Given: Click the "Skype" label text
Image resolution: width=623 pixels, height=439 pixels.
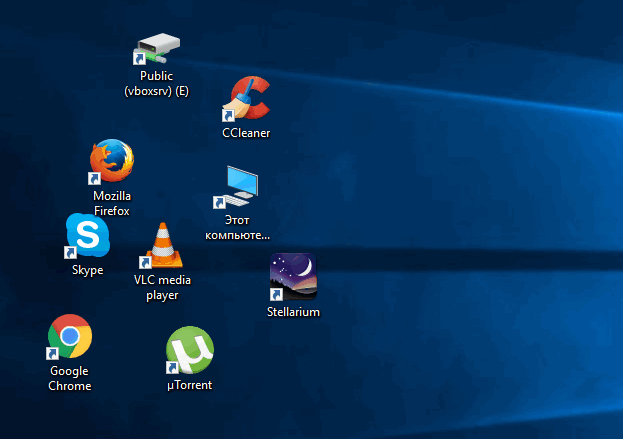Looking at the screenshot, I should pos(88,270).
